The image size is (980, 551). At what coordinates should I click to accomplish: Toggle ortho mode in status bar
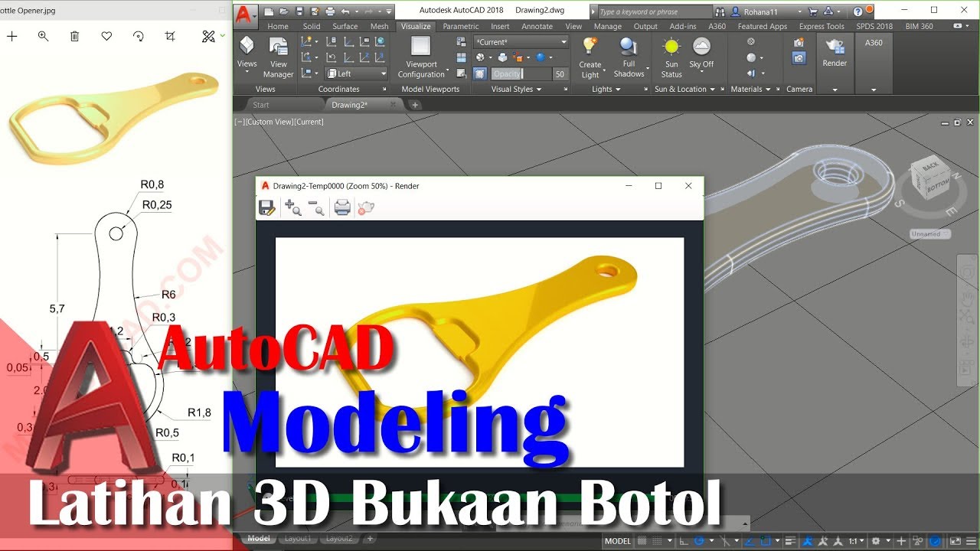pyautogui.click(x=685, y=541)
